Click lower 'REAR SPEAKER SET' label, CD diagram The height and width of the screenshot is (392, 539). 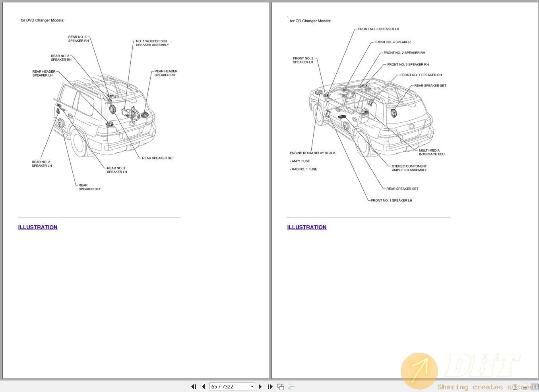coord(402,189)
